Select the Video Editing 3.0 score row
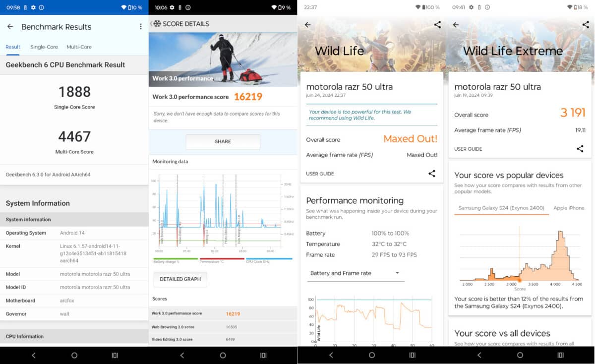This screenshot has height=364, width=595. 223,339
